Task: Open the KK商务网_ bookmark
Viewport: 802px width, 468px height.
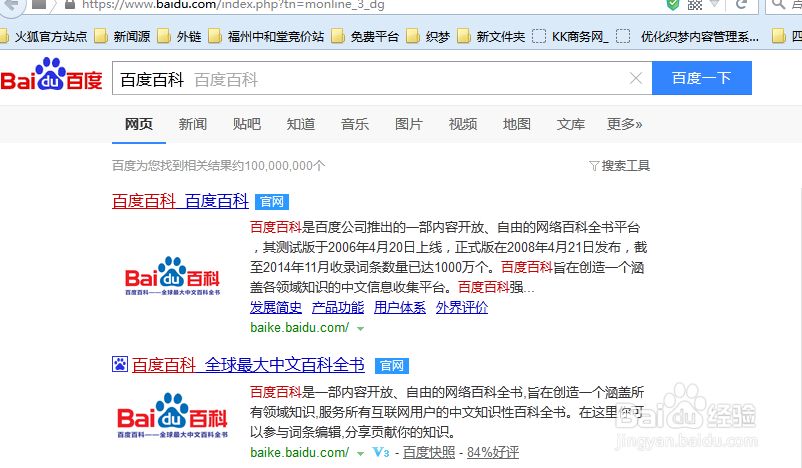Action: [x=570, y=36]
